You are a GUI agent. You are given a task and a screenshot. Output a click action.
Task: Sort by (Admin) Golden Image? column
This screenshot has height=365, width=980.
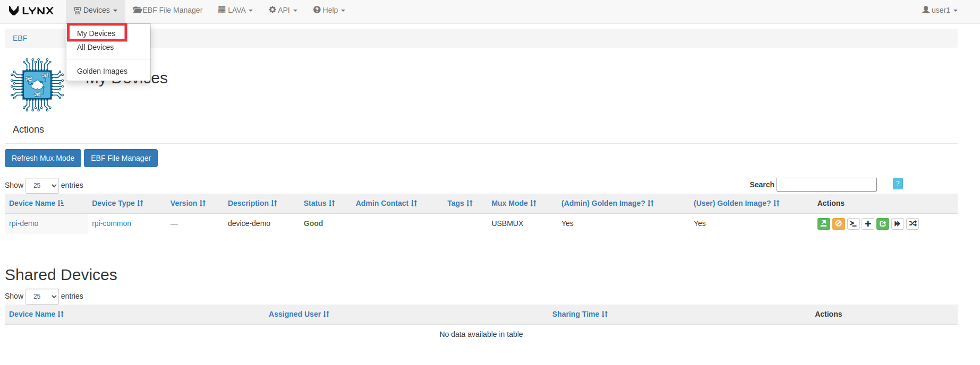pos(608,203)
